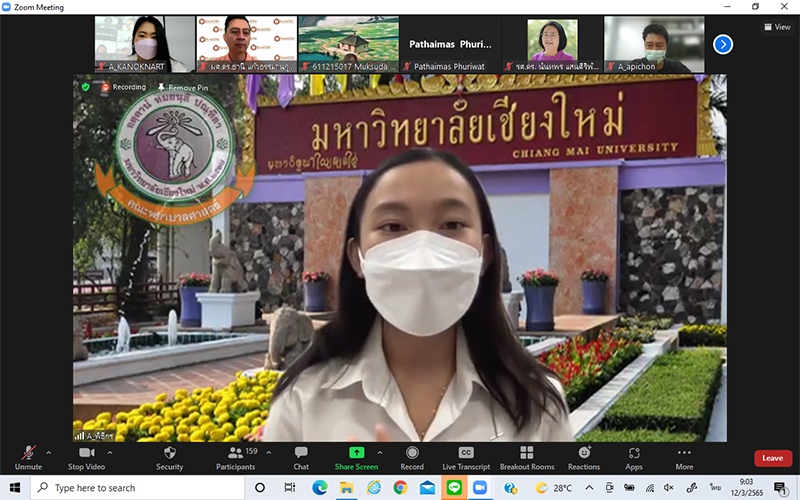
Task: Open audio options arrow beside Unmute
Action: point(48,453)
